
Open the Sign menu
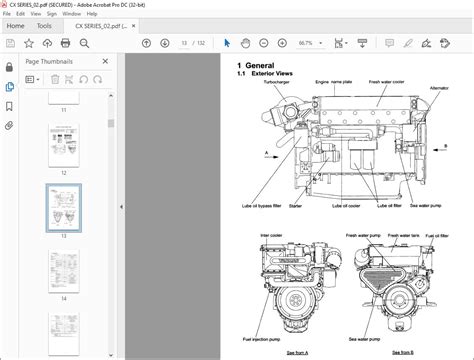tap(52, 14)
